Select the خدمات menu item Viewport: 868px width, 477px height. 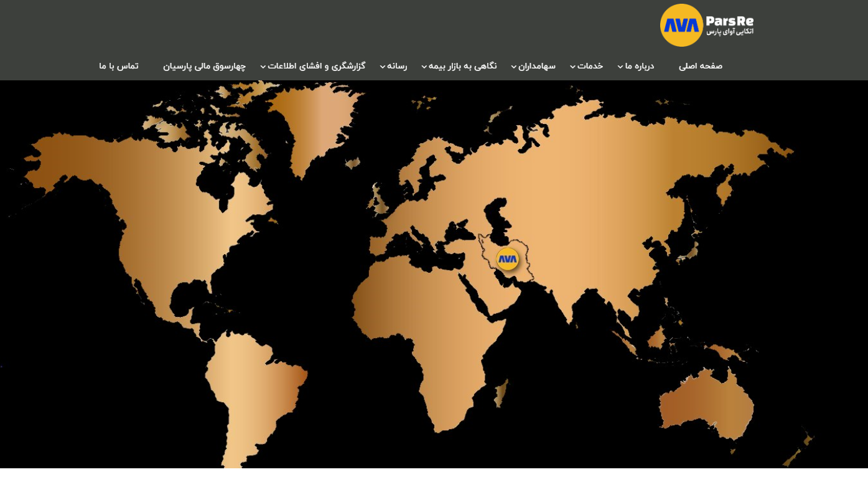[x=590, y=66]
